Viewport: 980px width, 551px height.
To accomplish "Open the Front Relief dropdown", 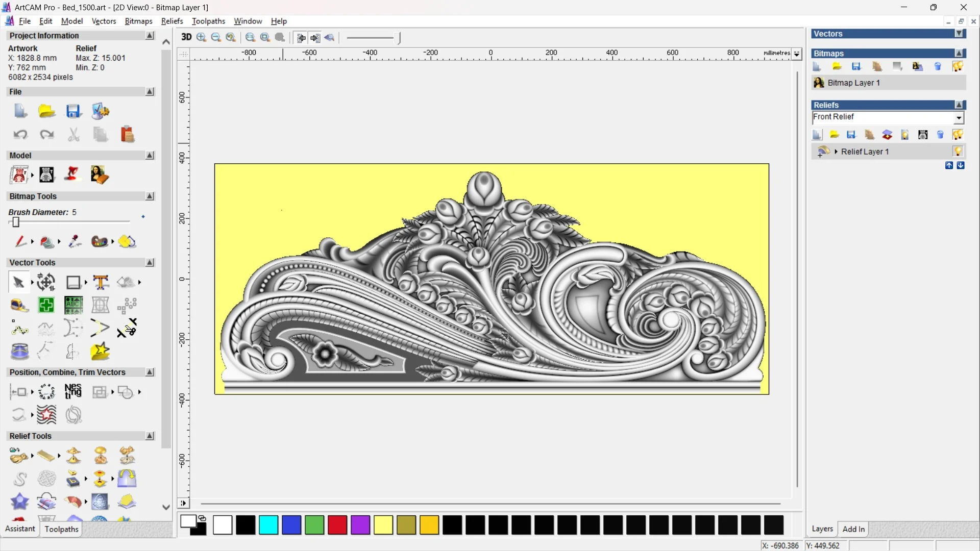I will 959,118.
